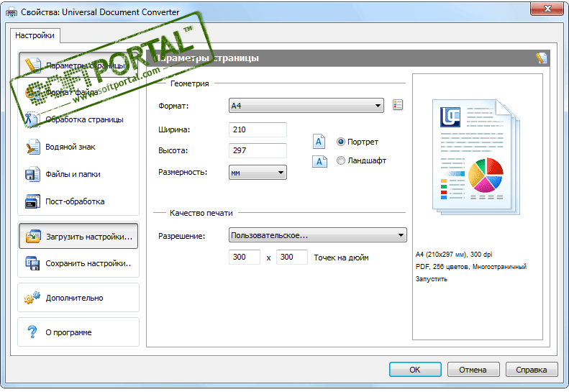The height and width of the screenshot is (392, 569).
Task: Click the Сохранить настройки button
Action: click(78, 263)
